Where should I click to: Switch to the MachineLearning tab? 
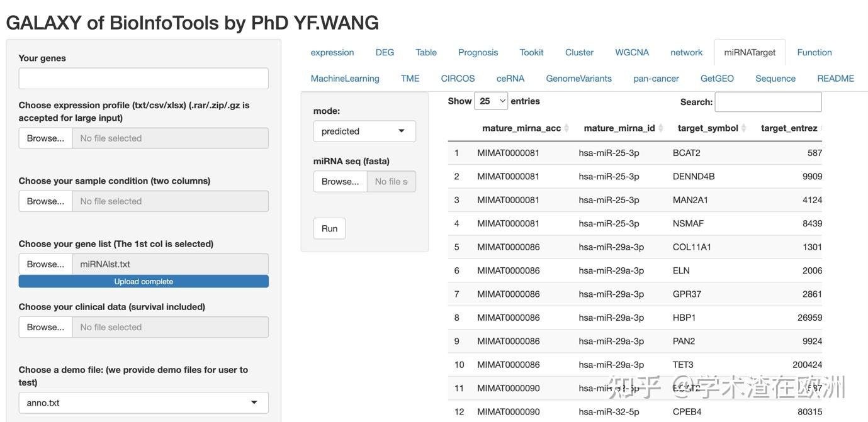coord(345,78)
